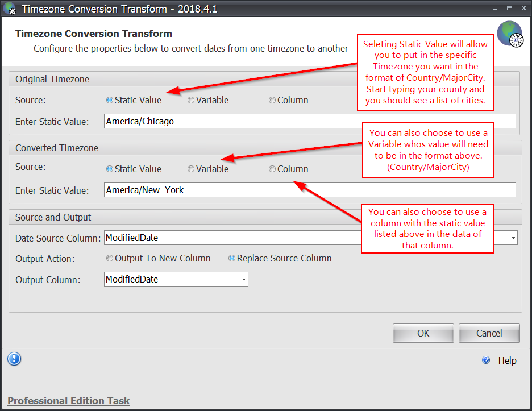Click the OK button
This screenshot has height=411, width=532.
click(423, 333)
